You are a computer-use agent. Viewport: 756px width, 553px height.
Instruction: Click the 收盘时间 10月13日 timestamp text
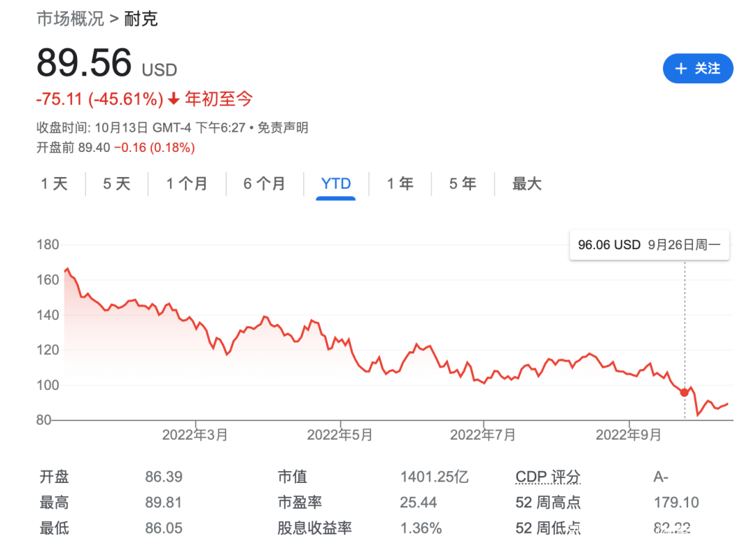[x=141, y=128]
